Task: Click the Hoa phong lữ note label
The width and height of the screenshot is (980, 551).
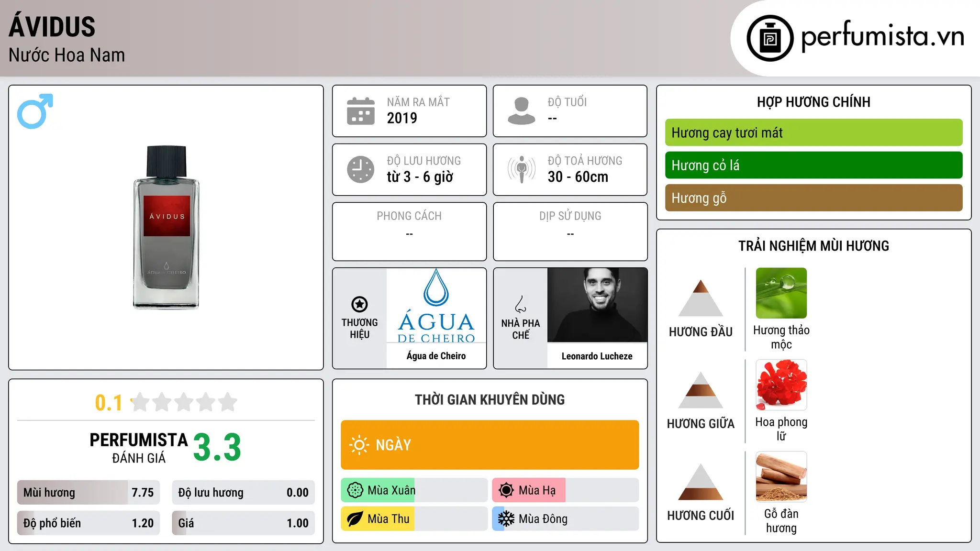Action: [x=781, y=429]
